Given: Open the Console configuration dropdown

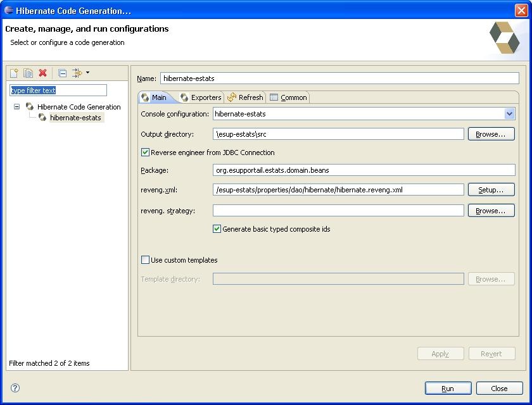Looking at the screenshot, I should [x=509, y=114].
